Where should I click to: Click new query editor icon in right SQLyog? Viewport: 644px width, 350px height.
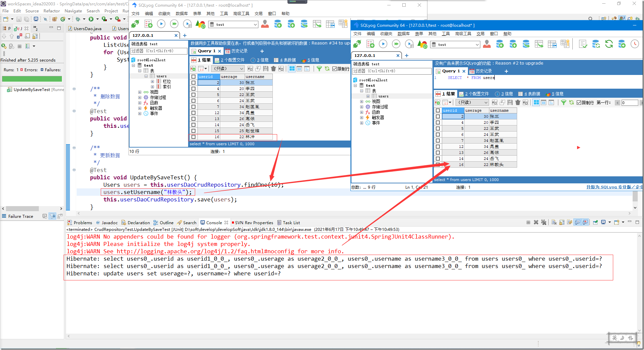370,44
